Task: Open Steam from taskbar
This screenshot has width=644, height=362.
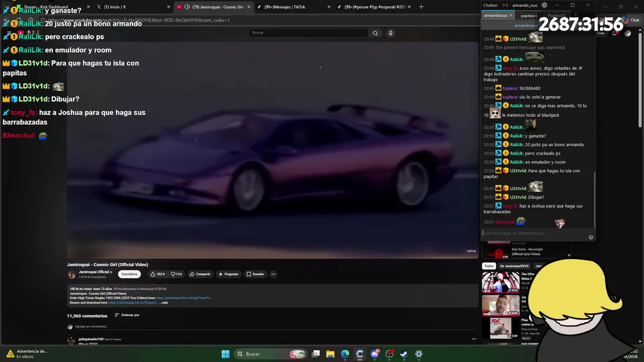Action: tap(404, 354)
